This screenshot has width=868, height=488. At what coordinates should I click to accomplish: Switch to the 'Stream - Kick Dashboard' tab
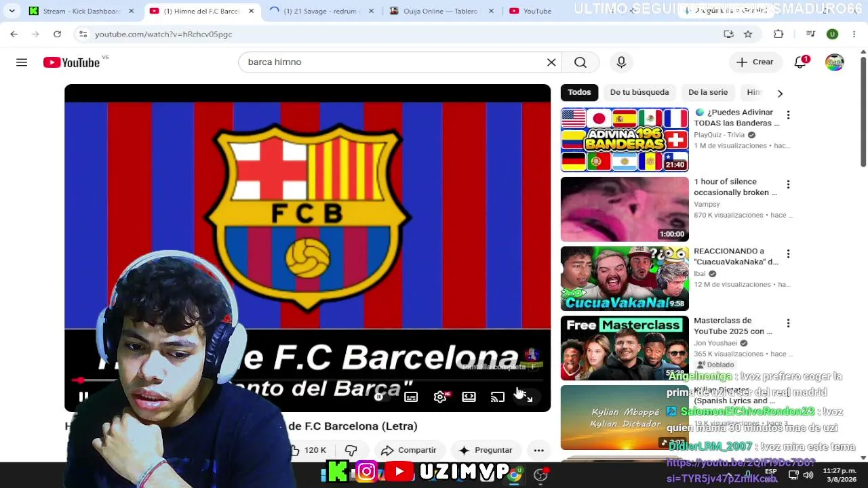tap(82, 11)
